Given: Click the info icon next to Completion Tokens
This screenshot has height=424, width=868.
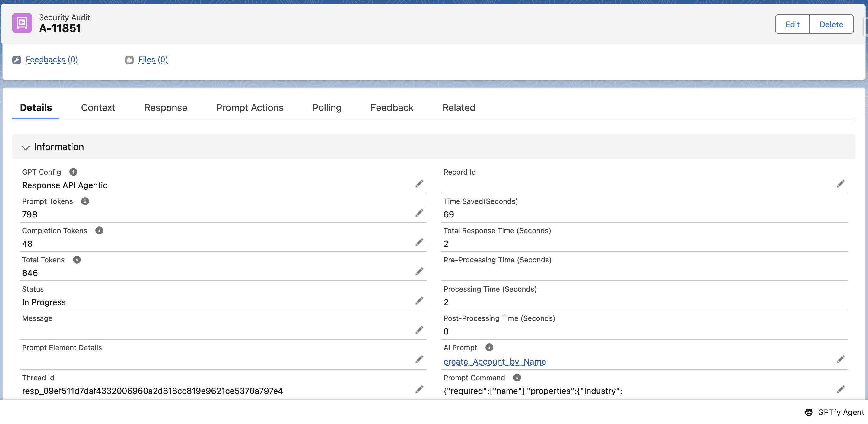Looking at the screenshot, I should [99, 230].
